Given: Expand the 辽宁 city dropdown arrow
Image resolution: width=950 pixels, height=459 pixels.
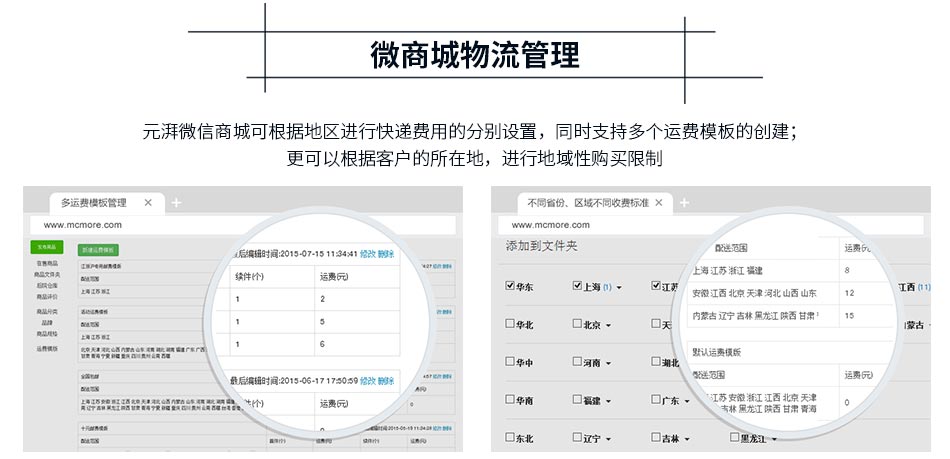Looking at the screenshot, I should tap(608, 440).
